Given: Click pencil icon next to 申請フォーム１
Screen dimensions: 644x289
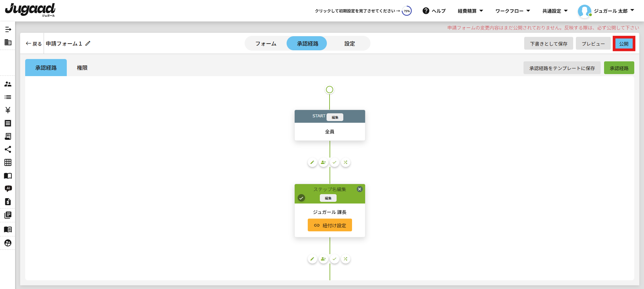Looking at the screenshot, I should [88, 44].
